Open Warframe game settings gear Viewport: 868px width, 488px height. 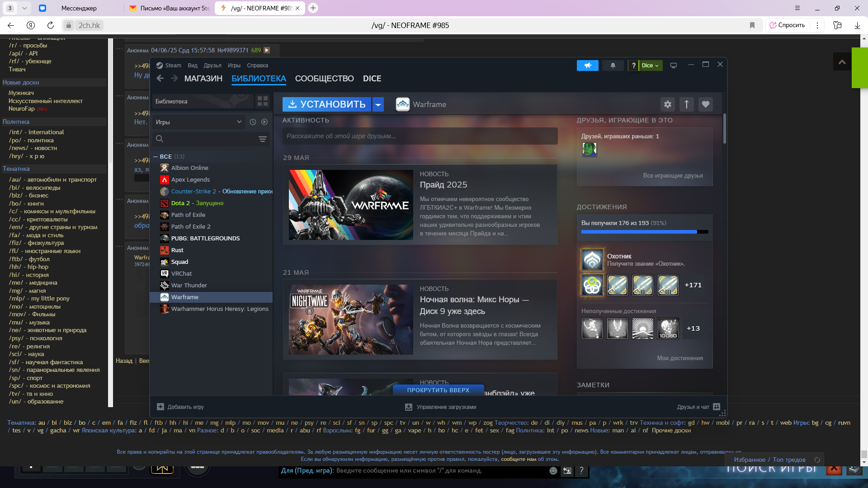[x=668, y=104]
